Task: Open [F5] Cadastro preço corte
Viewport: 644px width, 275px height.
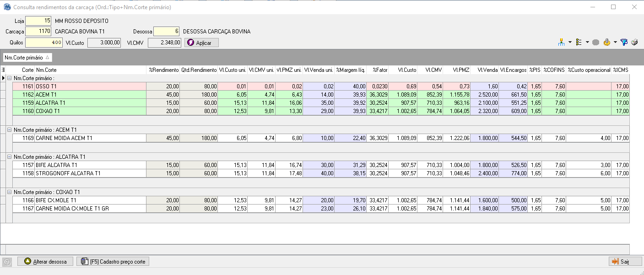Action: [x=113, y=262]
